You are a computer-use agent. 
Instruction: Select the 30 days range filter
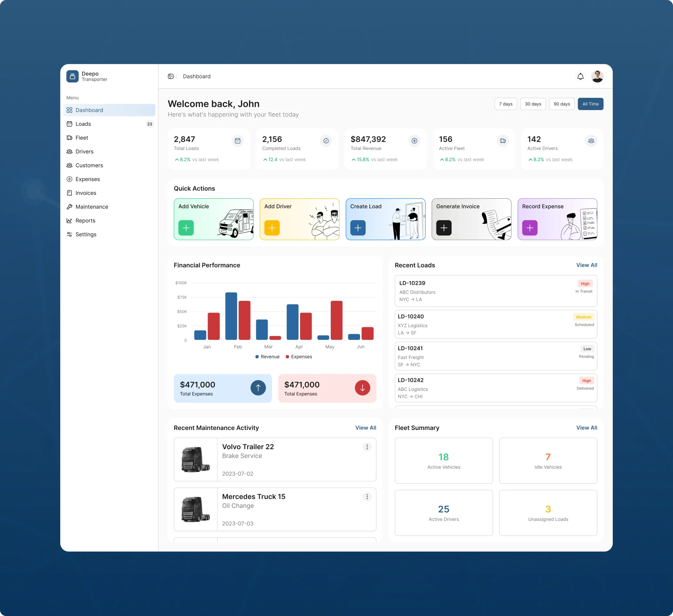pos(533,104)
